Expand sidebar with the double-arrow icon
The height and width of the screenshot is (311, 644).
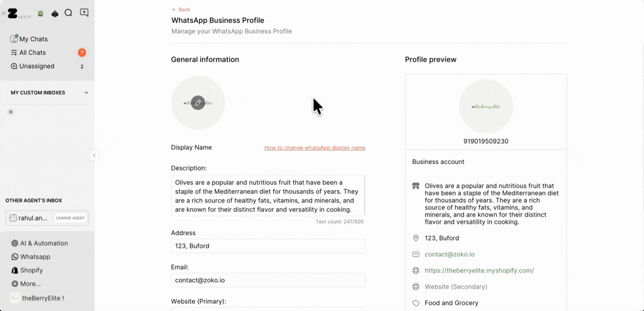pyautogui.click(x=3, y=13)
